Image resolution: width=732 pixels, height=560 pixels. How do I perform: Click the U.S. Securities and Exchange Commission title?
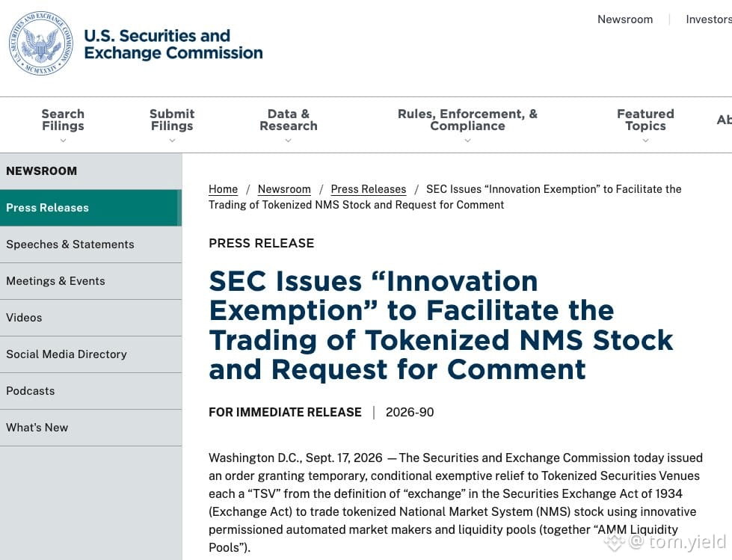173,44
